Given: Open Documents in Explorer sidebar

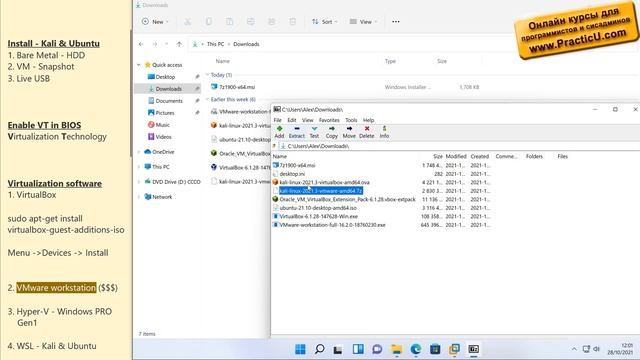Looking at the screenshot, I should [169, 100].
